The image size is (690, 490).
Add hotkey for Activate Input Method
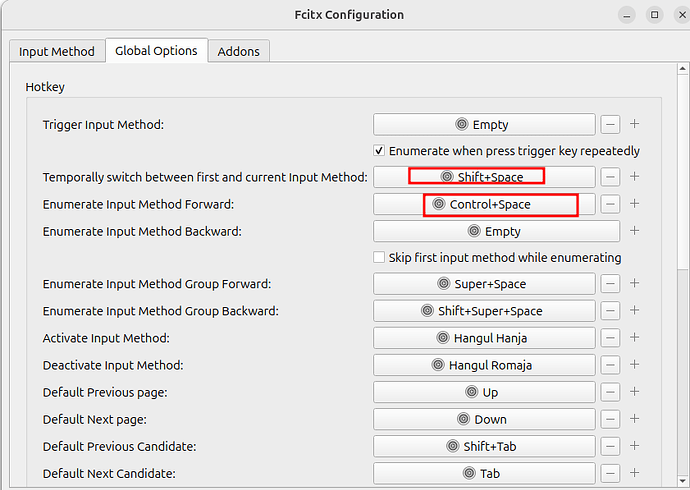pos(634,337)
